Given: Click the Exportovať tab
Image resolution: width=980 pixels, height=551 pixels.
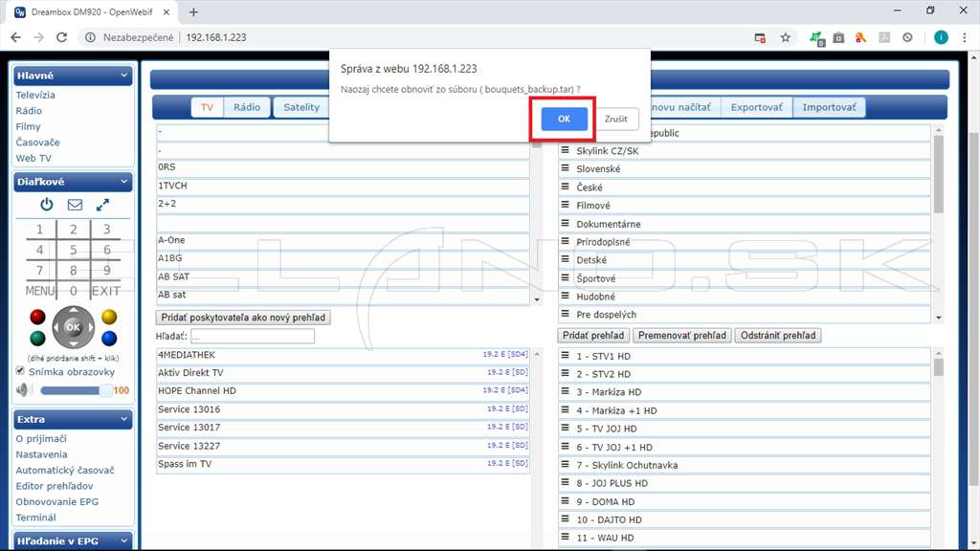Looking at the screenshot, I should [756, 107].
